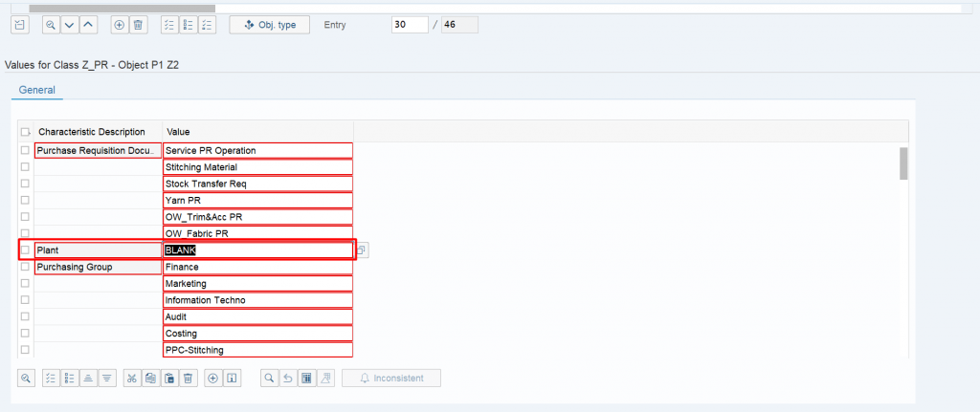Click the Plant characteristic cell
980x412 pixels.
(x=99, y=250)
